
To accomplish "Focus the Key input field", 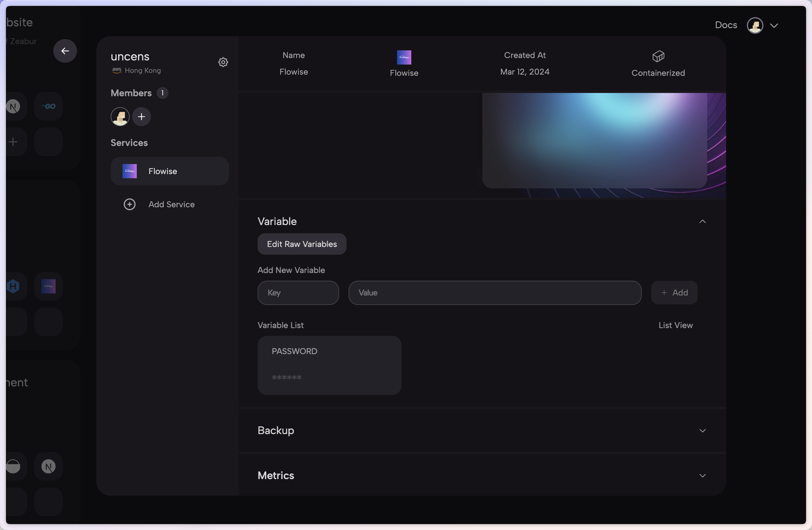I will 298,293.
